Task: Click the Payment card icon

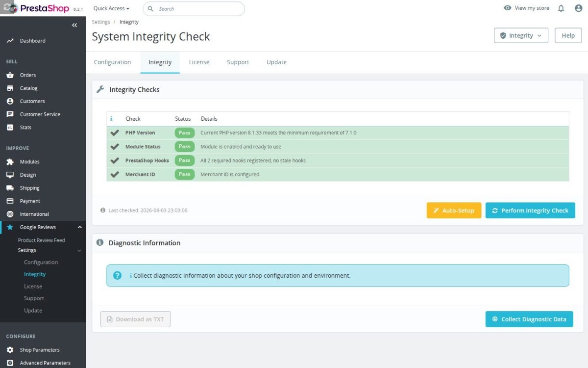Action: tap(10, 201)
